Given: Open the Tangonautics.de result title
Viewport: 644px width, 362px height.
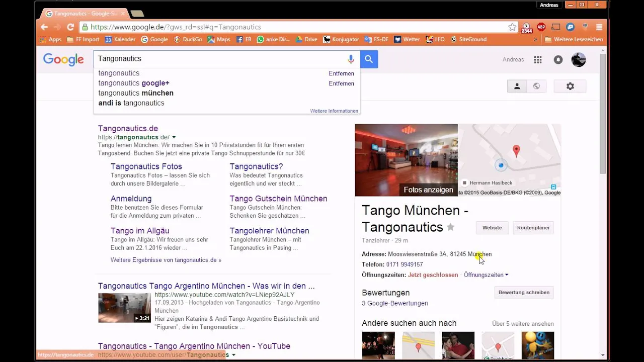Looking at the screenshot, I should (128, 129).
